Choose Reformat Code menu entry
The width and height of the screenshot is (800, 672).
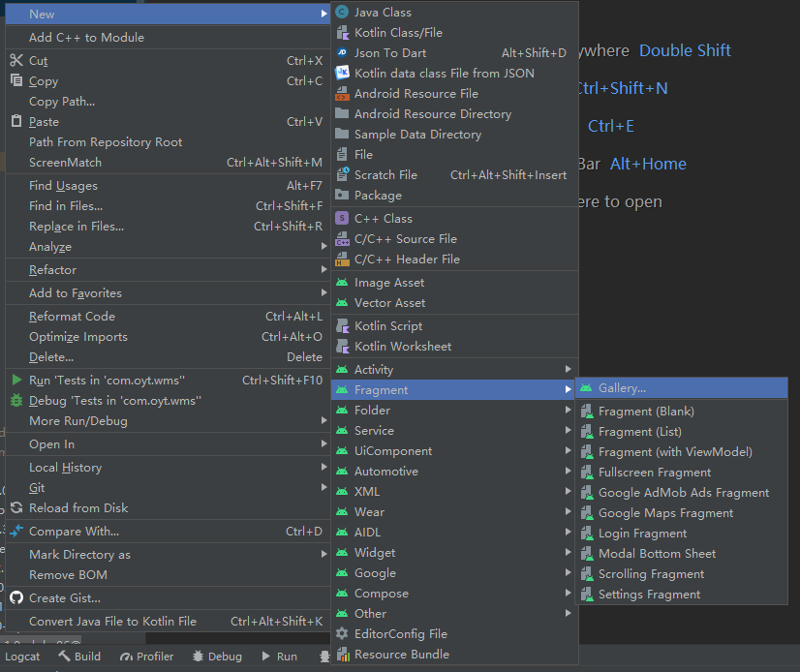(x=168, y=317)
